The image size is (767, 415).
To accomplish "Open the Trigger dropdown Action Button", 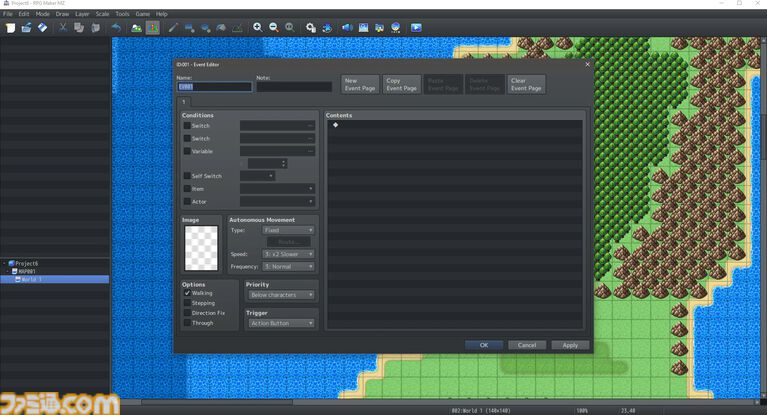I will [281, 323].
